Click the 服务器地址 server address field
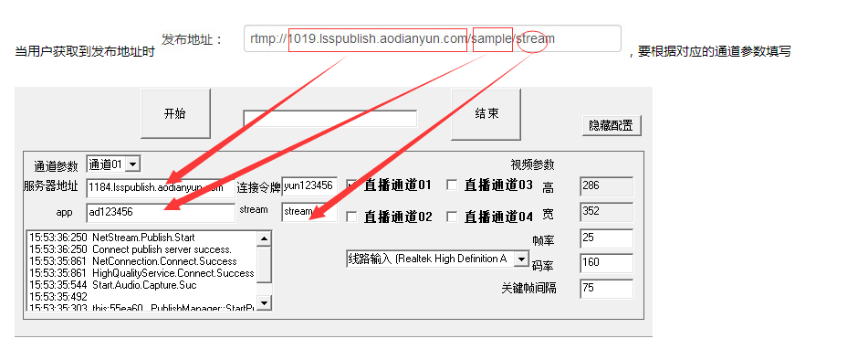The height and width of the screenshot is (349, 868). click(x=161, y=188)
